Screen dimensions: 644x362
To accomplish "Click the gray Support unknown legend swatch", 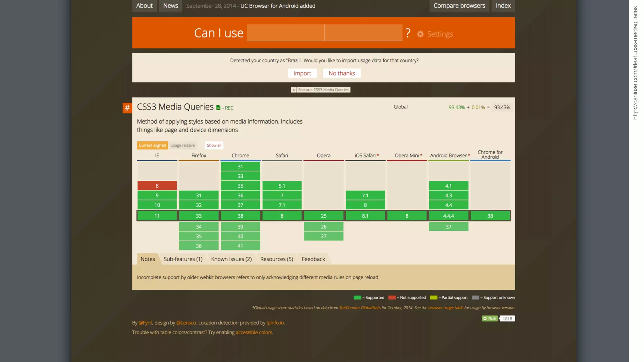I will click(475, 298).
